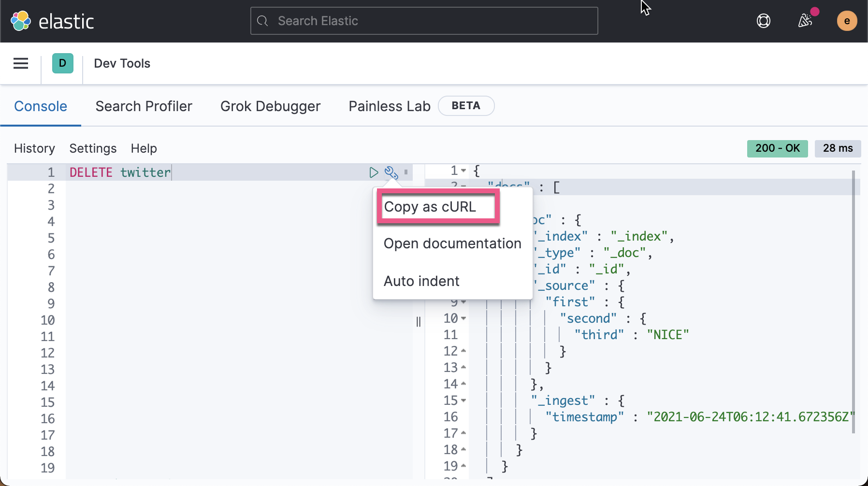The height and width of the screenshot is (486, 868).
Task: Open the newsfeed celebration icon
Action: (805, 21)
